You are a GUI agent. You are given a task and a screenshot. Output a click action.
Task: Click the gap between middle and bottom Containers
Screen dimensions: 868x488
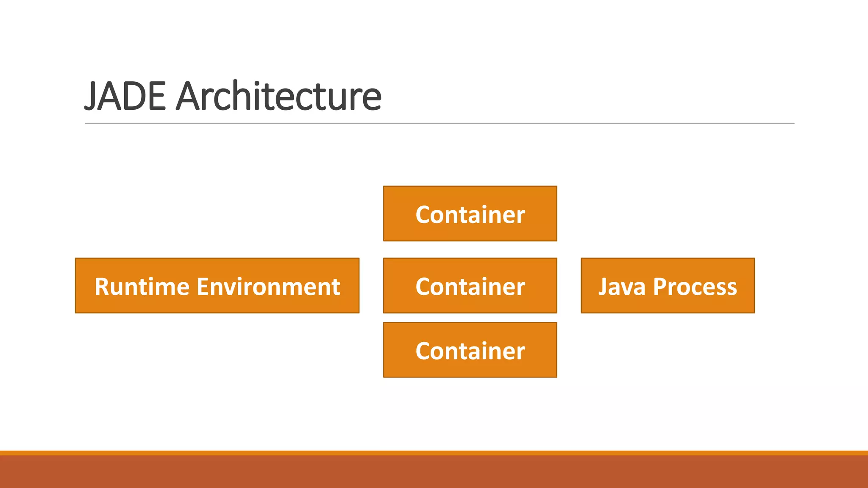pyautogui.click(x=470, y=318)
